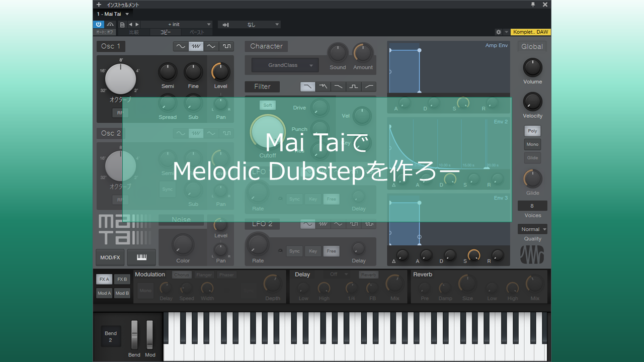The height and width of the screenshot is (362, 644).
Task: Toggle the Glide button
Action: [532, 158]
